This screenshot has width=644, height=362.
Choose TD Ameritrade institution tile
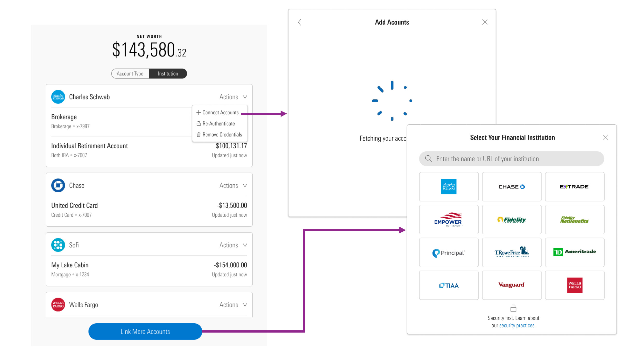point(574,253)
